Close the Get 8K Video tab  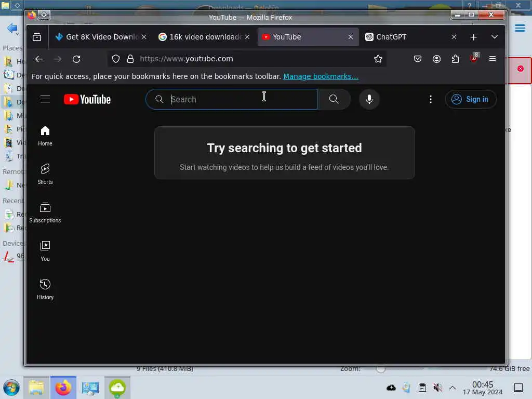pos(144,37)
